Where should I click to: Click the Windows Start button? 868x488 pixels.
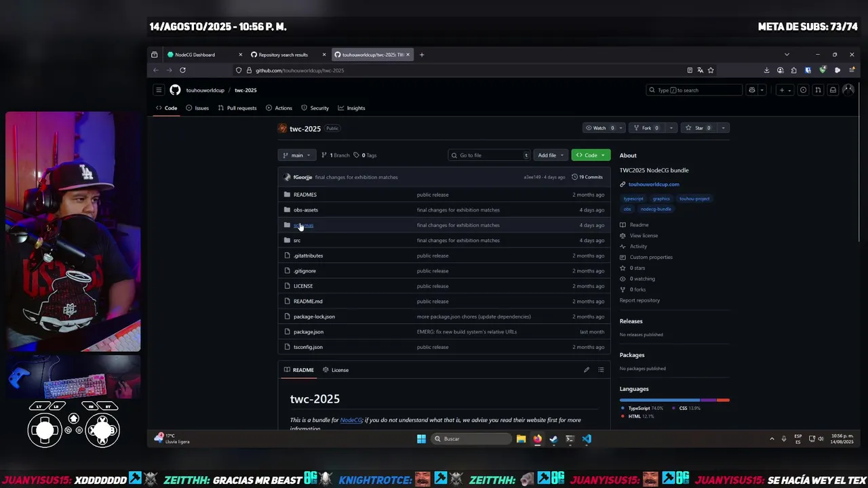[x=421, y=439]
